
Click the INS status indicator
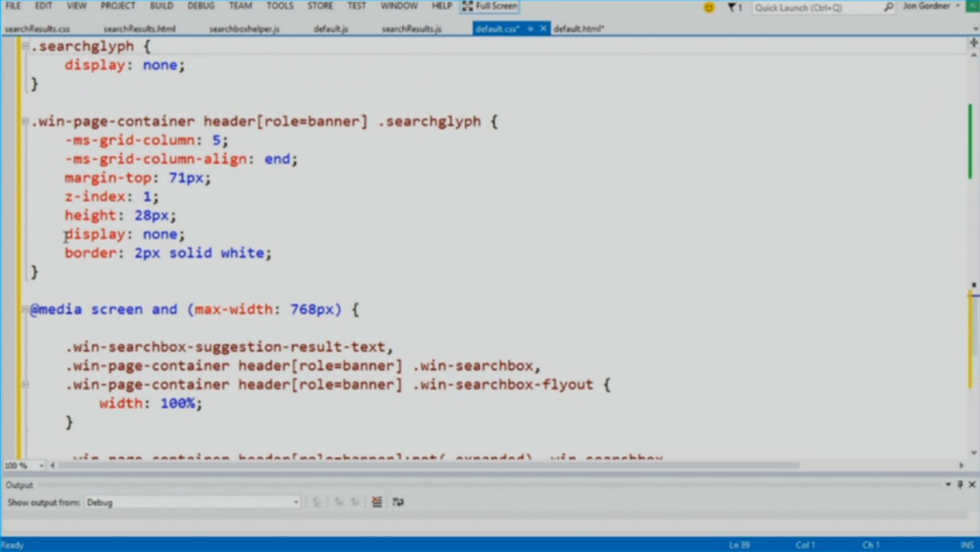pos(967,545)
